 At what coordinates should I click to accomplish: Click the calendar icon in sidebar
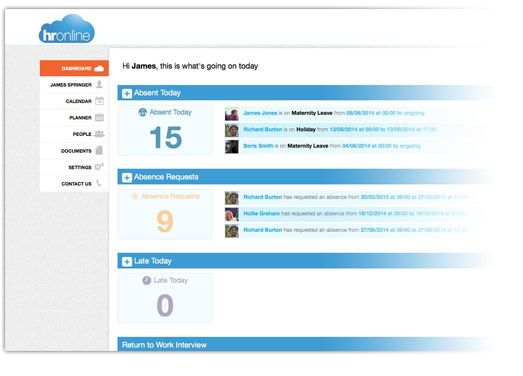click(99, 100)
